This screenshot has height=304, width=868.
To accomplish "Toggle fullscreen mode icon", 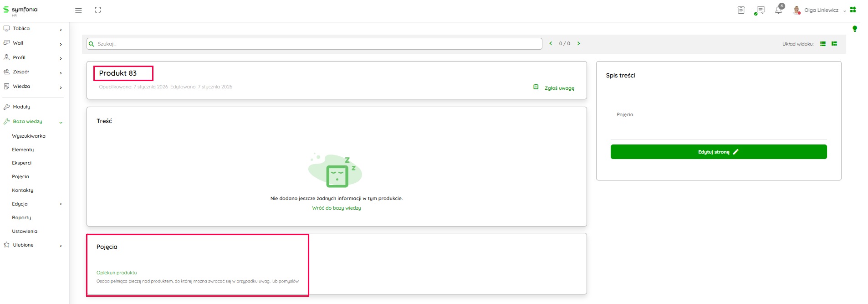I will (x=97, y=10).
